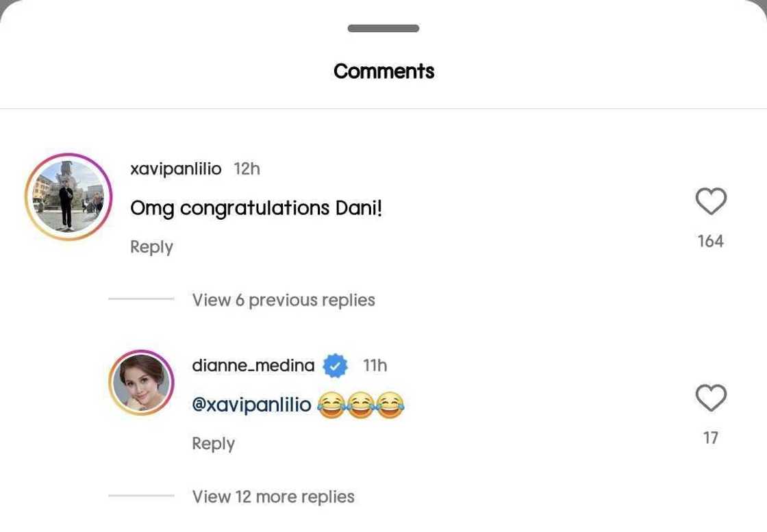Viewport: 767px width, 532px height.
Task: View the 17 likes on dianne_medina's reply
Action: (710, 438)
